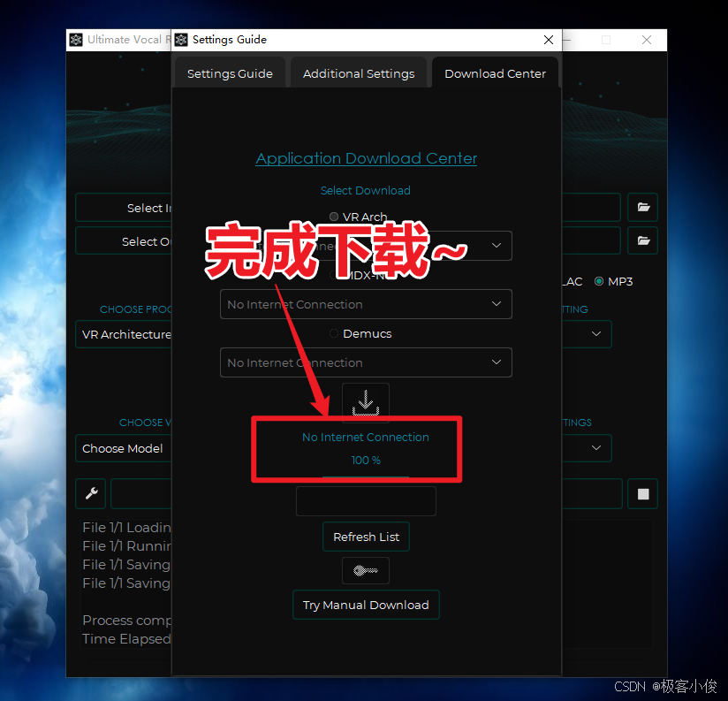Click the CHOOSE PROCESS METHOD heading
Viewport: 728px width, 701px height.
tap(135, 309)
